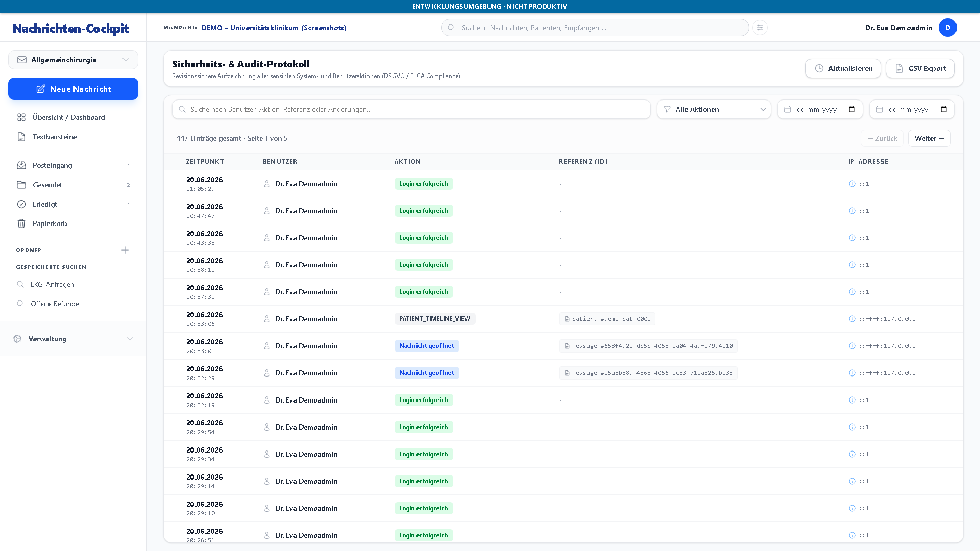980x551 pixels.
Task: Click the plus icon next to Ordner
Action: (x=125, y=250)
